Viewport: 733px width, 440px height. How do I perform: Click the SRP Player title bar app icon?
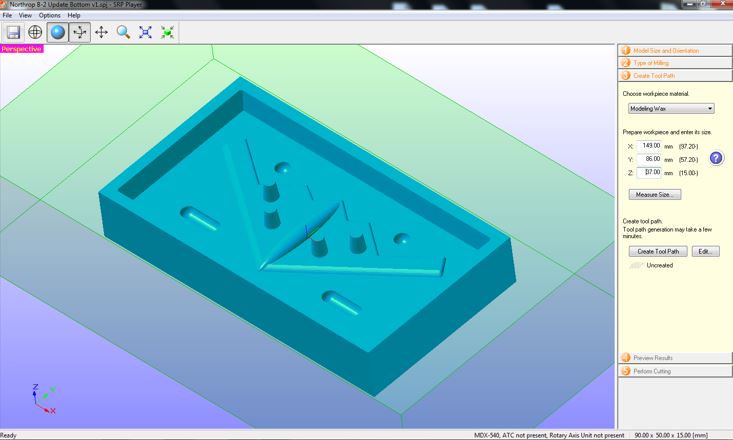4,5
